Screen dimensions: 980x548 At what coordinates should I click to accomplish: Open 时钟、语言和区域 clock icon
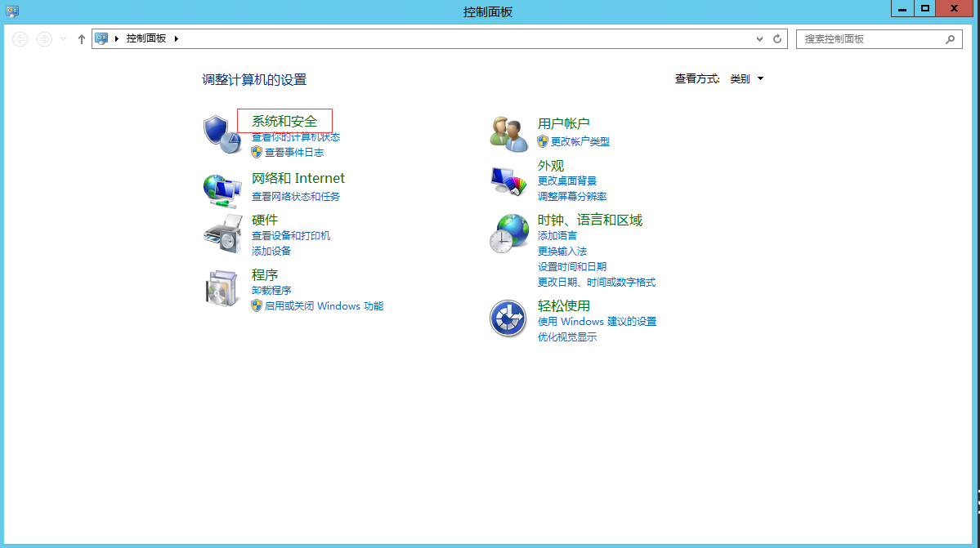tap(508, 233)
